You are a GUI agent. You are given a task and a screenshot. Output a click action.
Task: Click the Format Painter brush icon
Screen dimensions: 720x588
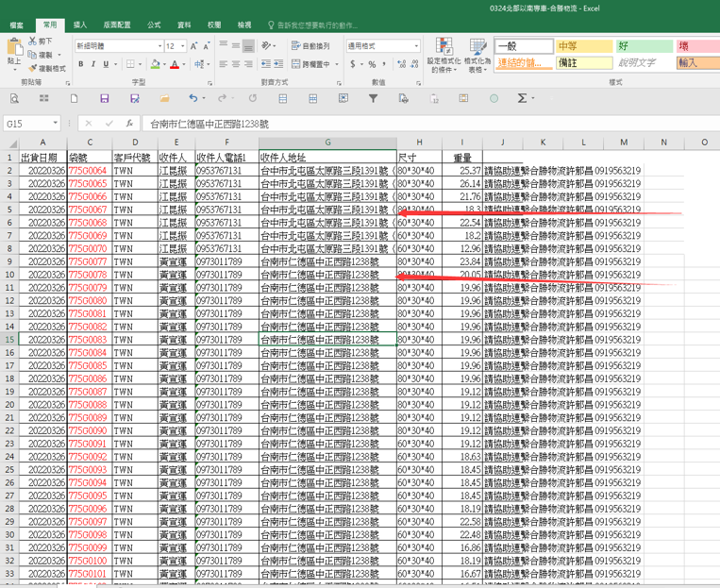[x=33, y=68]
